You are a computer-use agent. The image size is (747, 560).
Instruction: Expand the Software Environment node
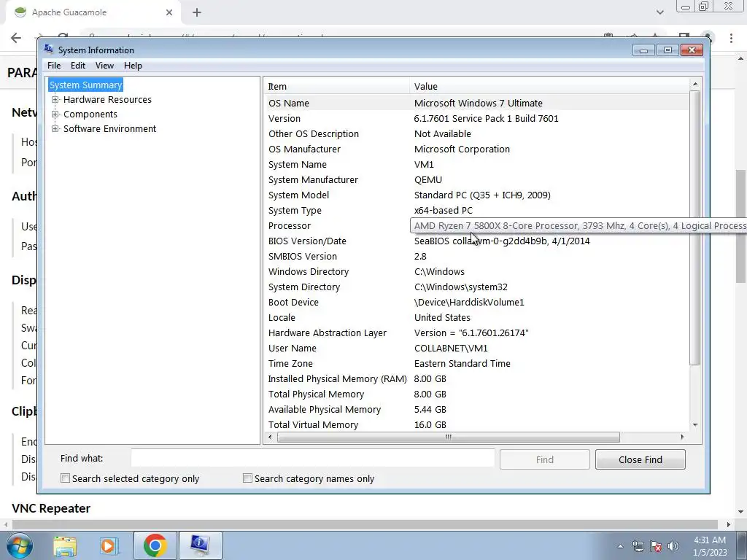click(x=55, y=128)
